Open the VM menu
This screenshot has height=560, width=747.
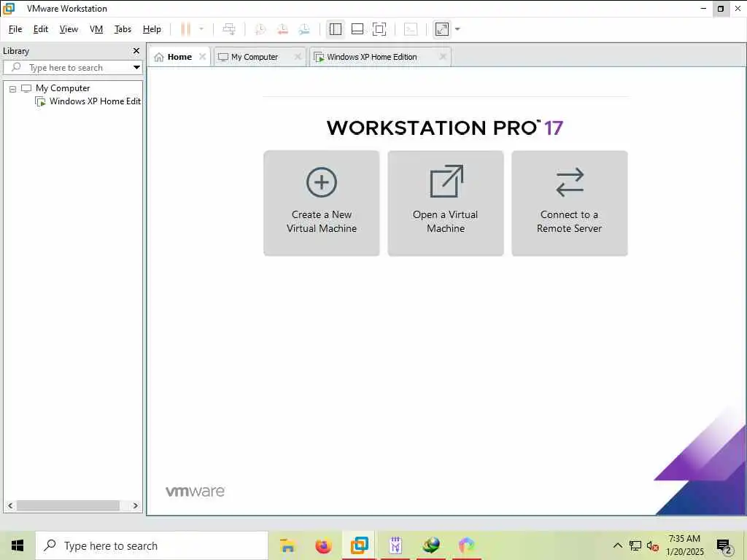point(96,29)
